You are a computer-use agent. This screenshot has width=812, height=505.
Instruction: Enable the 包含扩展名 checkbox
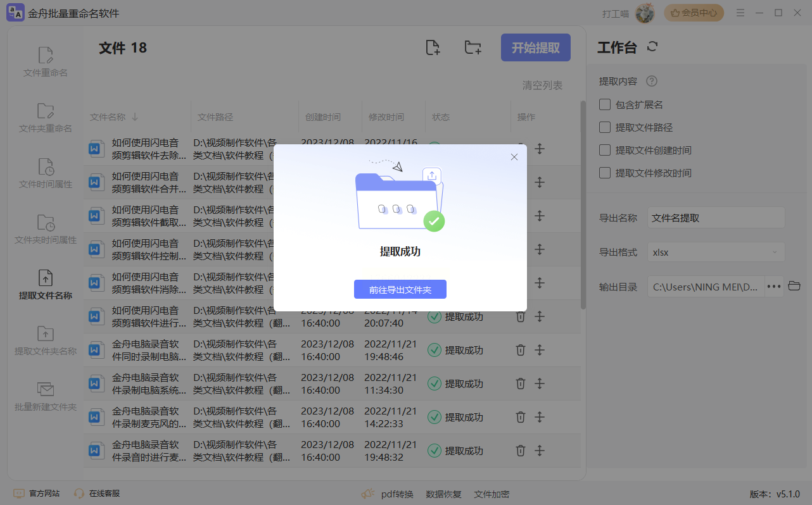coord(605,104)
